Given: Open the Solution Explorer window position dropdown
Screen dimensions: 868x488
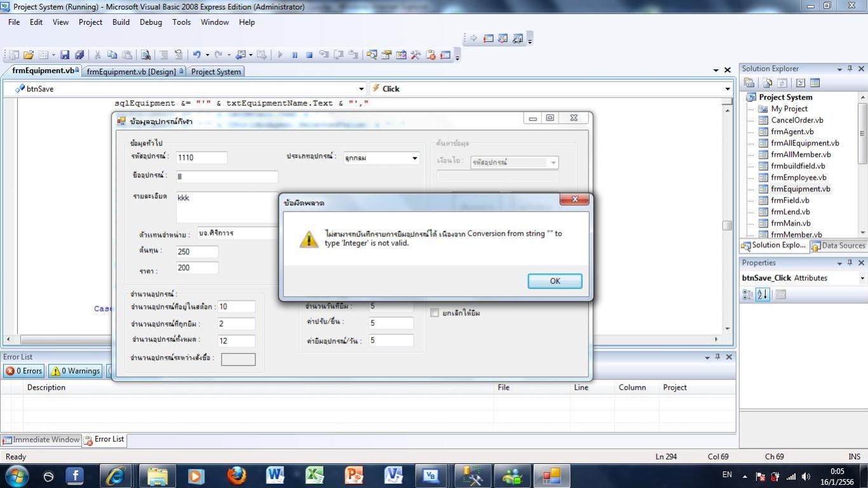Looking at the screenshot, I should pos(839,69).
